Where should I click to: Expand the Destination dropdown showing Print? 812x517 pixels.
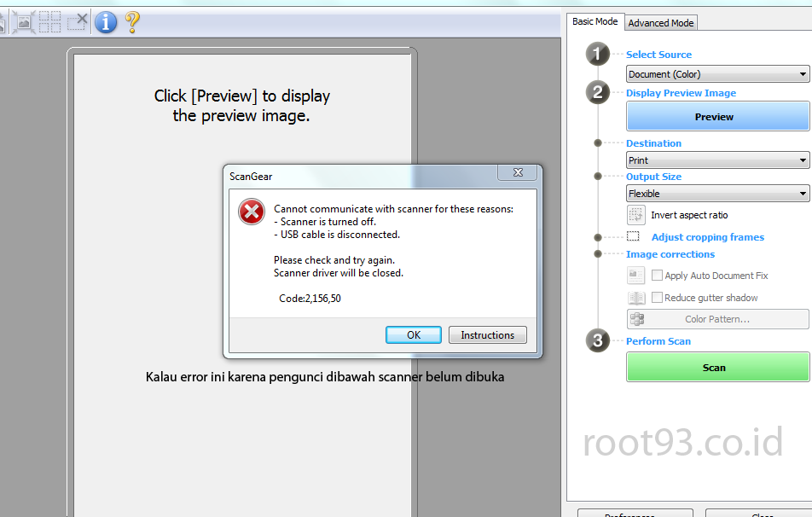tap(717, 160)
